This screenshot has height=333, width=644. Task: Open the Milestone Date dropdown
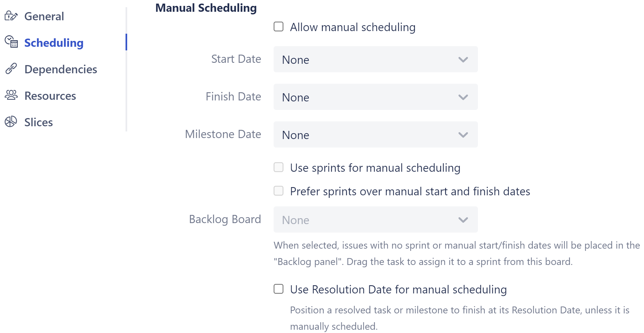tap(375, 135)
